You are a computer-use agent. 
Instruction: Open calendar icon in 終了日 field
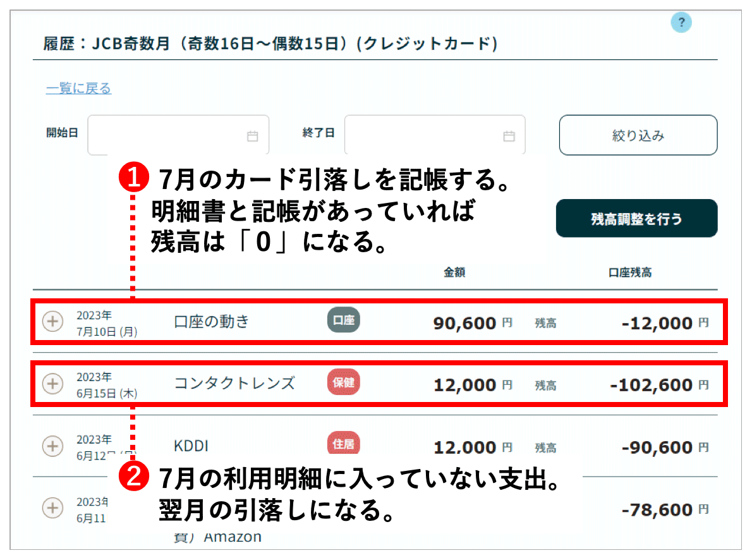click(509, 136)
